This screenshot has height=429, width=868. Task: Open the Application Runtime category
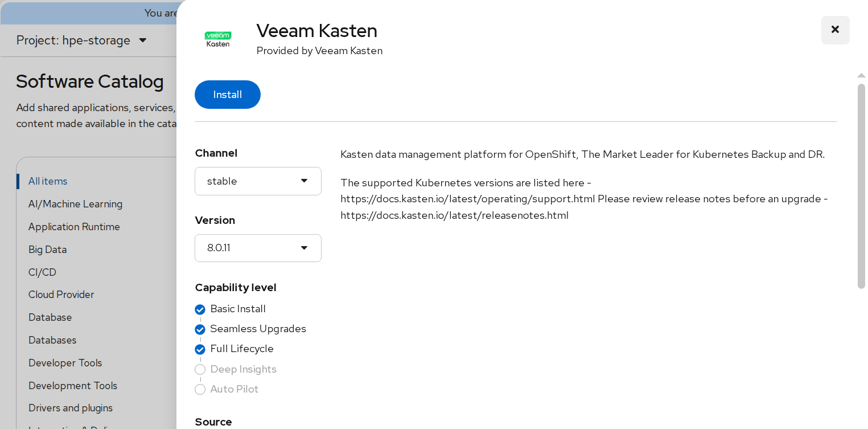[74, 227]
